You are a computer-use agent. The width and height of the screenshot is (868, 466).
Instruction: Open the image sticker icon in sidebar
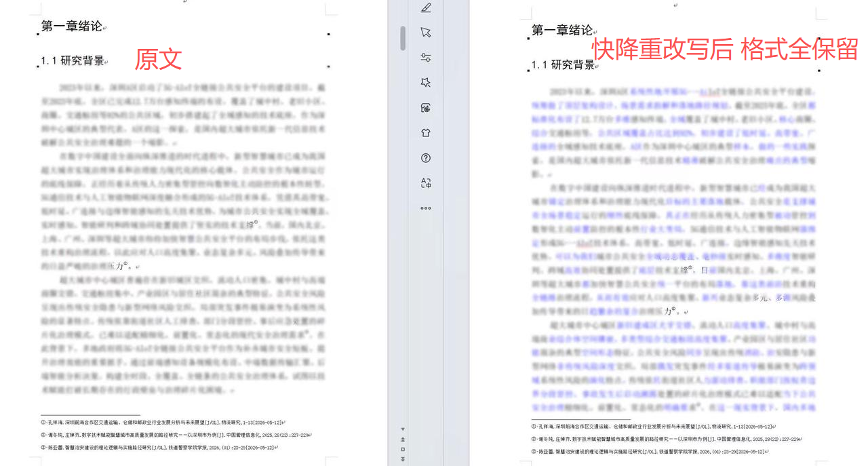click(426, 108)
